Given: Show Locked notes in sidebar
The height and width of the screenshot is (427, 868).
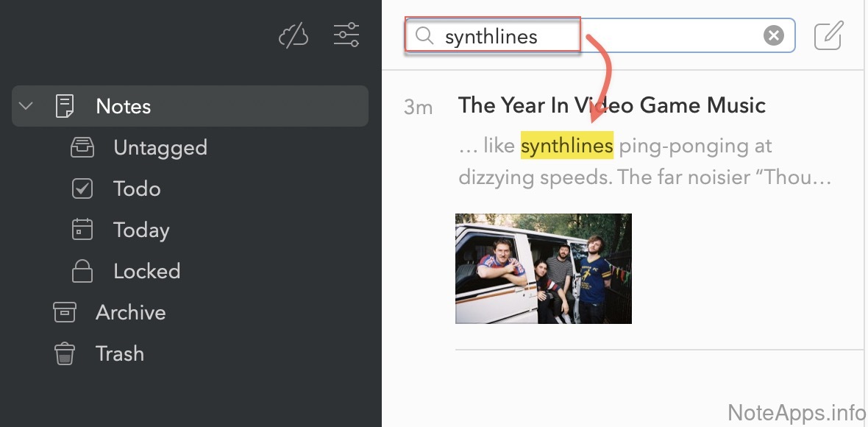Looking at the screenshot, I should (146, 271).
